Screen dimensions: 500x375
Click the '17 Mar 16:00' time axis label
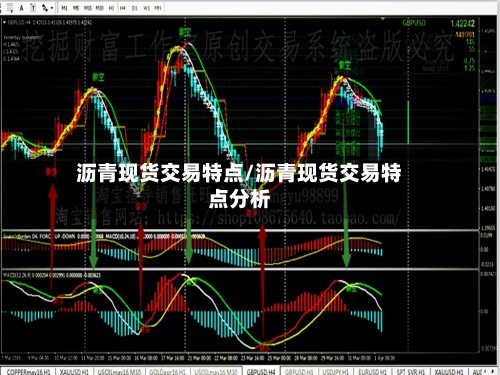click(x=173, y=358)
